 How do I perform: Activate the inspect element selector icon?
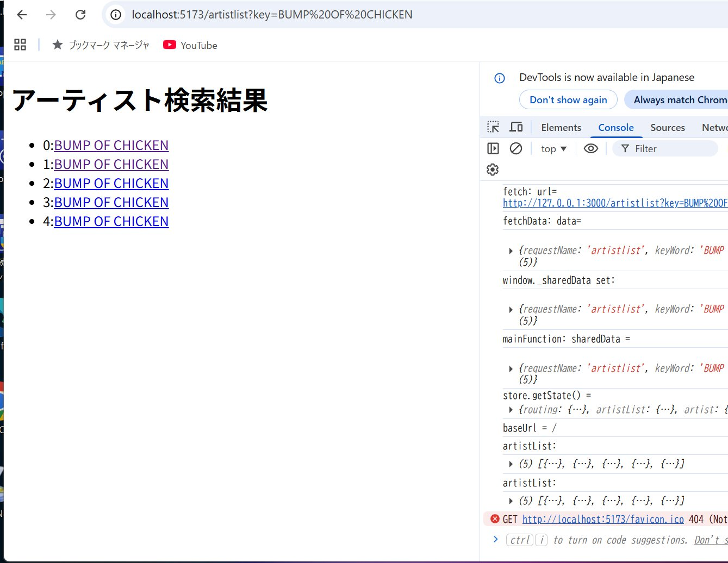[493, 127]
